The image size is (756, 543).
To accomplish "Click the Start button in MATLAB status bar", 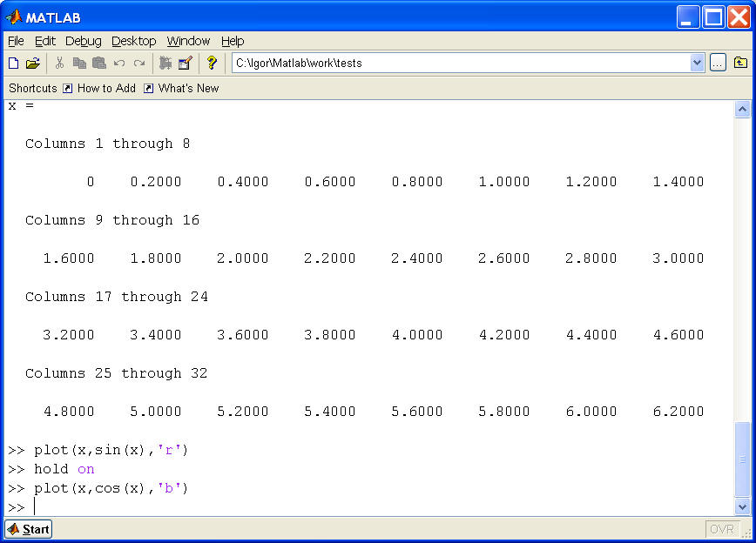I will 28,528.
